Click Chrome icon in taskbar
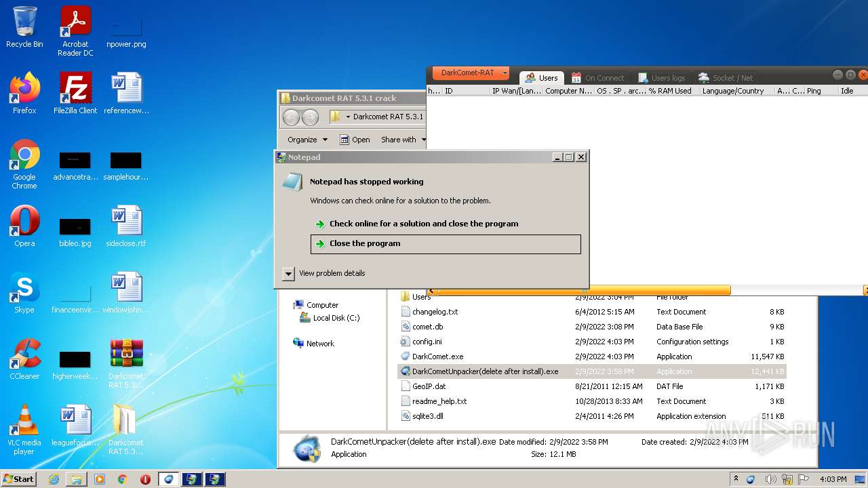The width and height of the screenshot is (868, 488). 123,479
